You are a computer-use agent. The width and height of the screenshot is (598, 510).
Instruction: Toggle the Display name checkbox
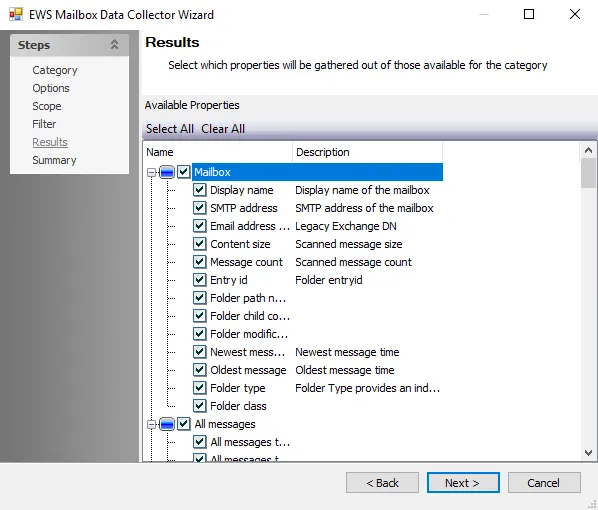pyautogui.click(x=200, y=190)
